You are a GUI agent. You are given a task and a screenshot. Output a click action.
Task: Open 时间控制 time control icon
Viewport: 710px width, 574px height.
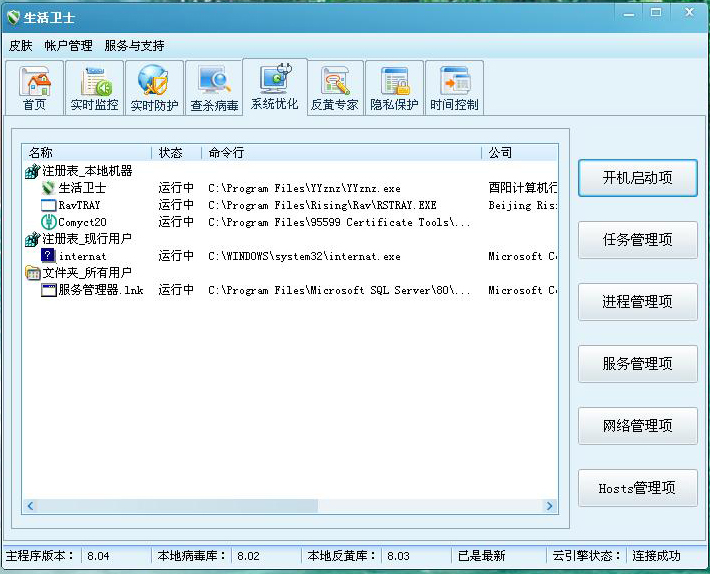tap(454, 88)
